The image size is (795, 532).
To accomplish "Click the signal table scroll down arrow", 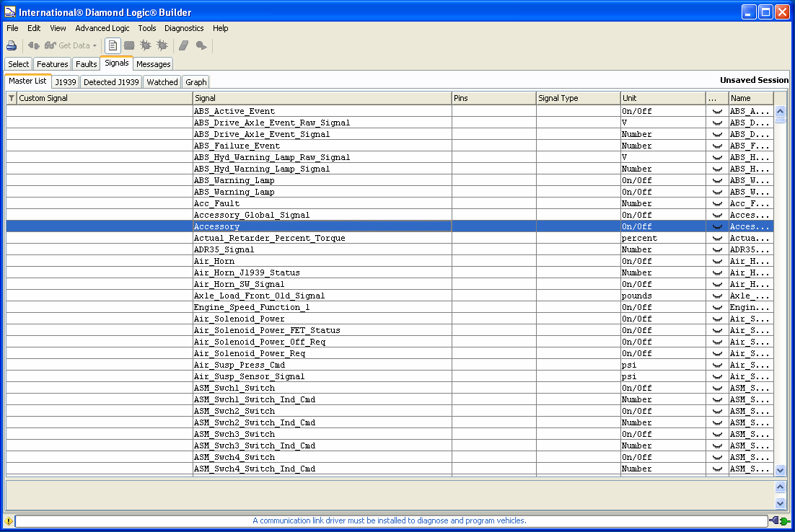I will pyautogui.click(x=780, y=470).
